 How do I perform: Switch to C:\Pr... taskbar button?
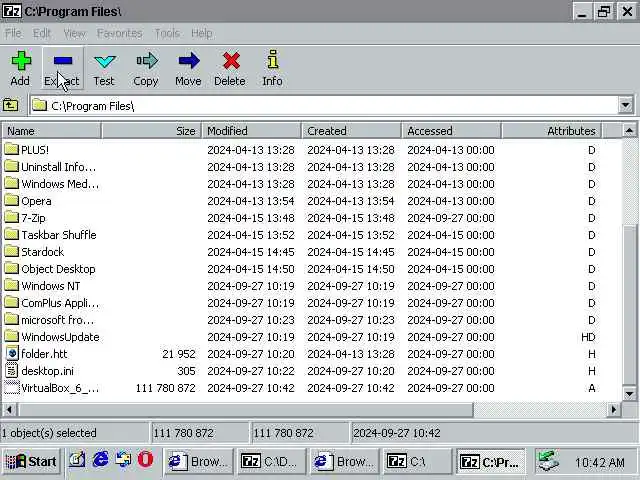491,462
